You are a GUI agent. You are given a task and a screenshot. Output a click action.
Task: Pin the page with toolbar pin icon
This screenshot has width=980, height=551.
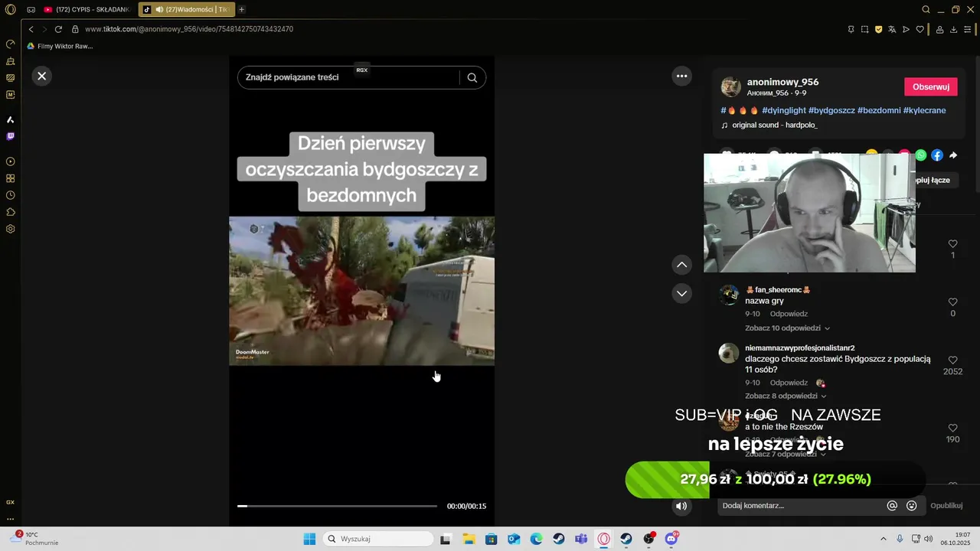[851, 29]
